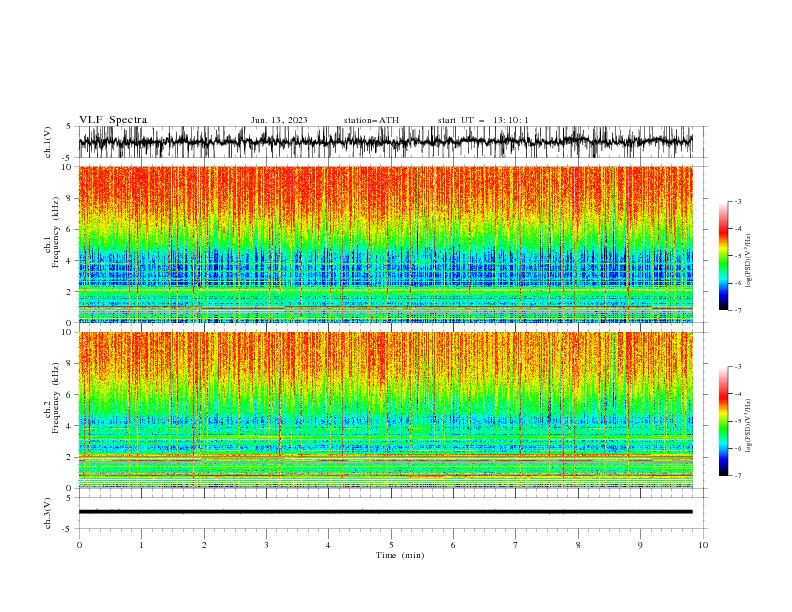Image resolution: width=792 pixels, height=612 pixels.
Task: Click the ch.3 black voltage trace
Action: pos(385,512)
